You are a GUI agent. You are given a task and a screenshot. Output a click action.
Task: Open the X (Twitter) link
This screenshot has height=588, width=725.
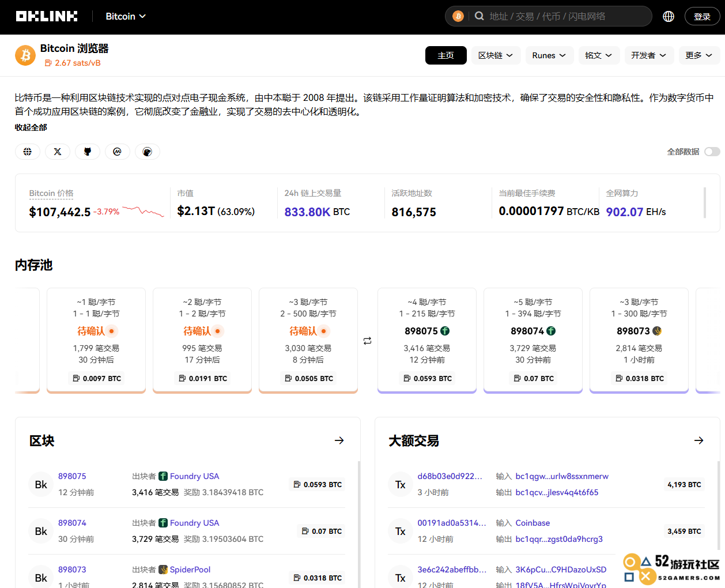click(58, 152)
